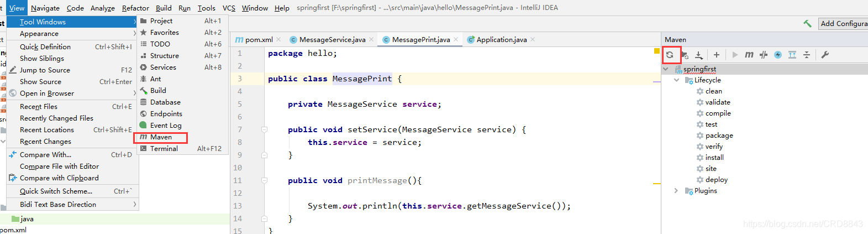
Task: Select the test lifecycle goal
Action: click(711, 124)
